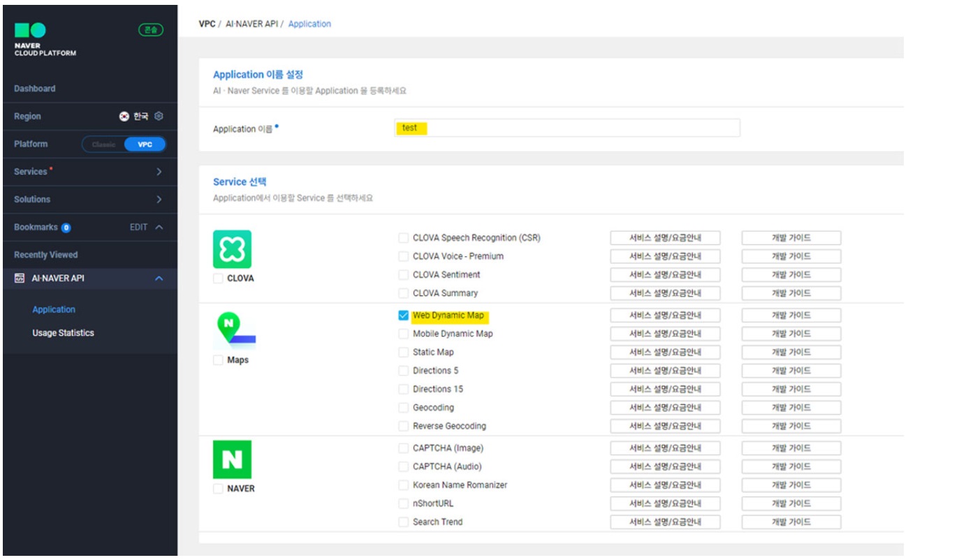Enable the Geocoding service checkbox

click(404, 408)
